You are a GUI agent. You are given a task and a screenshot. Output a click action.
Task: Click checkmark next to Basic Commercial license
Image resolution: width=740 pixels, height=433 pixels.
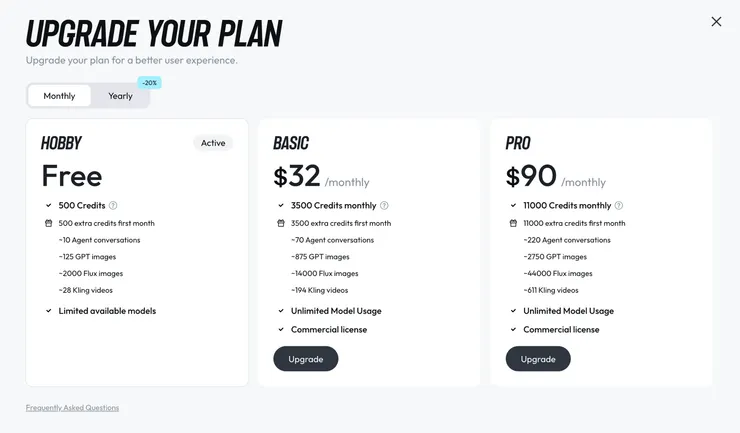[x=281, y=330]
